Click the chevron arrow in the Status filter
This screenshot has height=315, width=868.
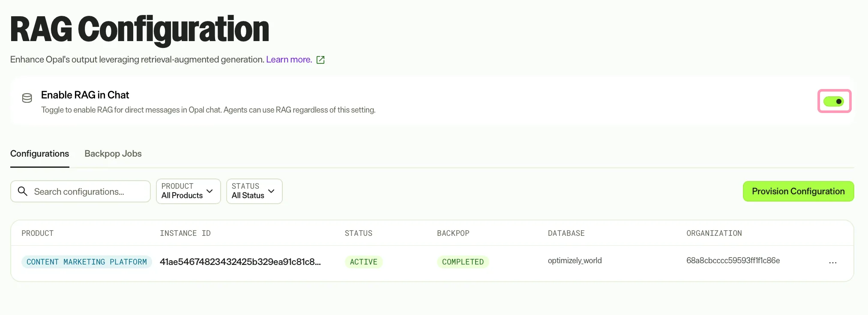(271, 191)
